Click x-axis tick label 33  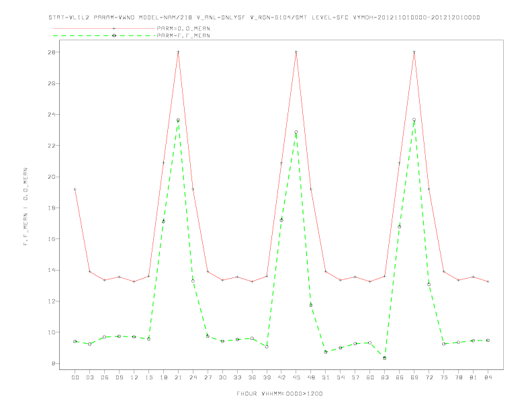tap(237, 377)
